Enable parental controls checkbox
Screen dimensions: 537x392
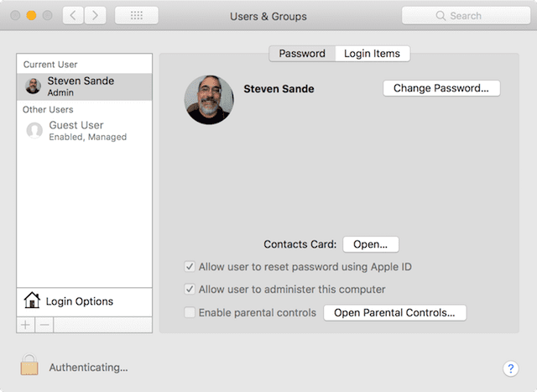pos(190,313)
